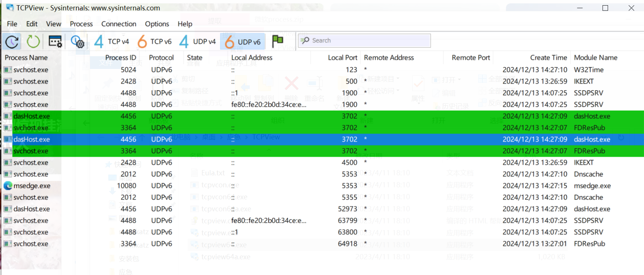Open the Process menu
644x275 pixels.
pos(81,24)
